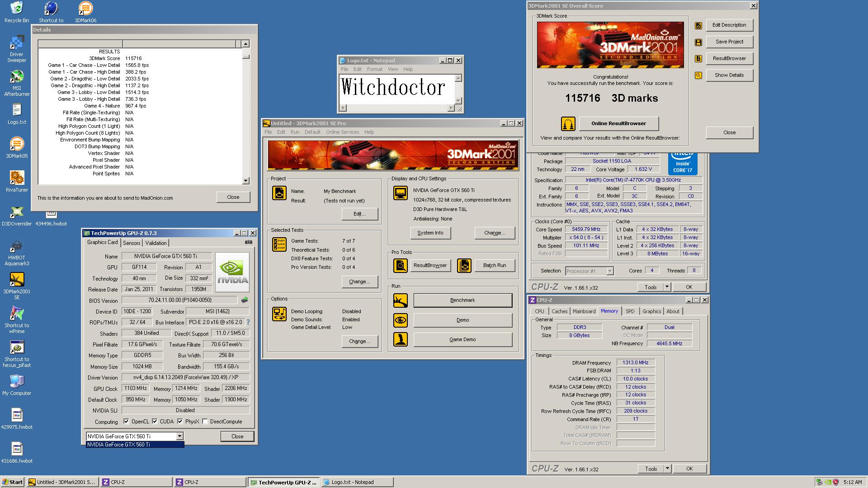The image size is (868, 488).
Task: Click the ResultBrowser magnifier icon in Pro Tools
Action: coord(400,266)
